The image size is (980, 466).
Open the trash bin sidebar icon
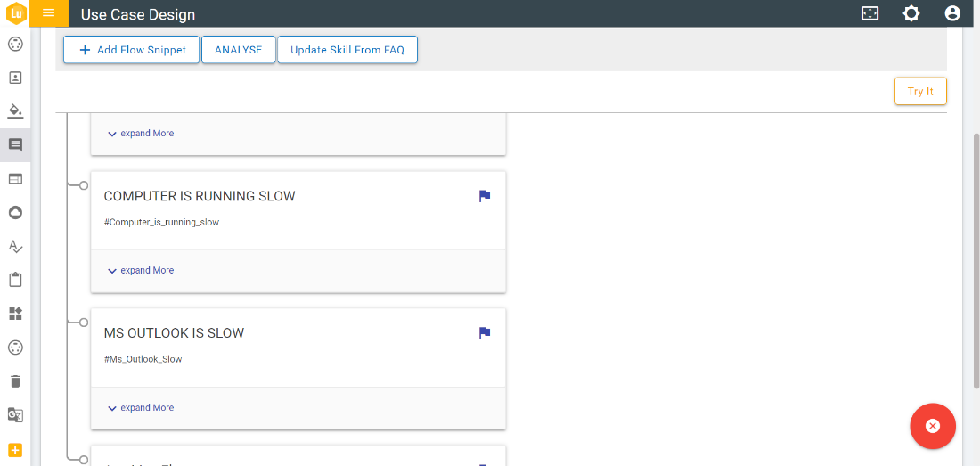pyautogui.click(x=15, y=381)
